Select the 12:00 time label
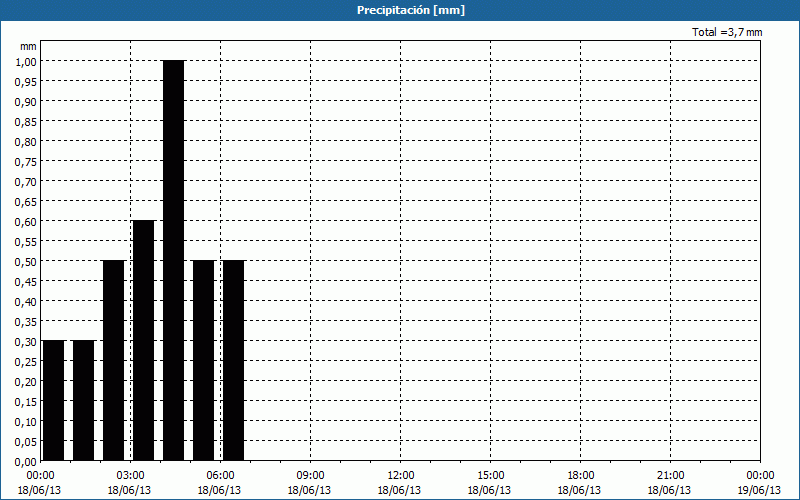Image resolution: width=800 pixels, height=500 pixels. click(401, 476)
